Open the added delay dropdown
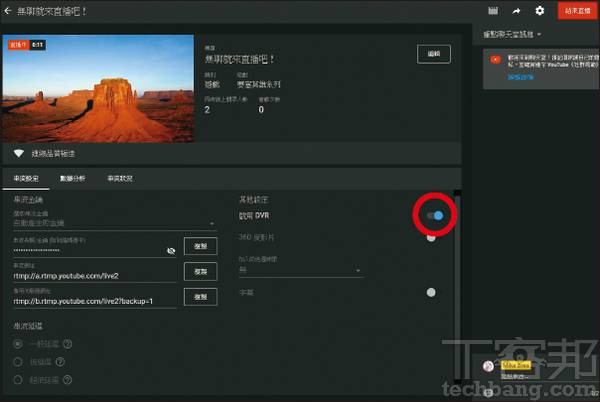 coord(300,270)
